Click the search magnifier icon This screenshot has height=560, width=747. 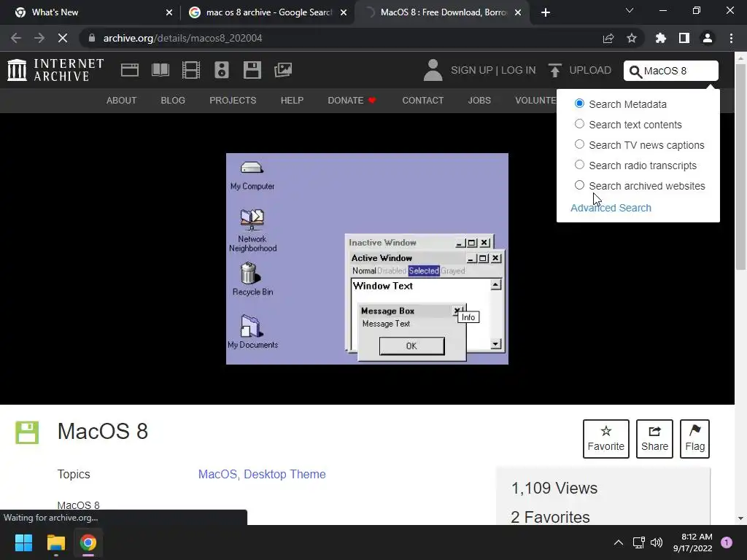(635, 71)
